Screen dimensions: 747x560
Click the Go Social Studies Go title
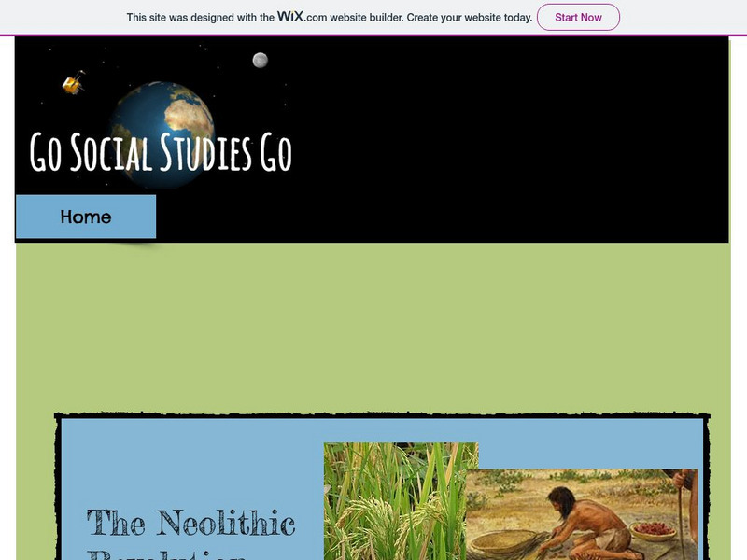coord(161,152)
